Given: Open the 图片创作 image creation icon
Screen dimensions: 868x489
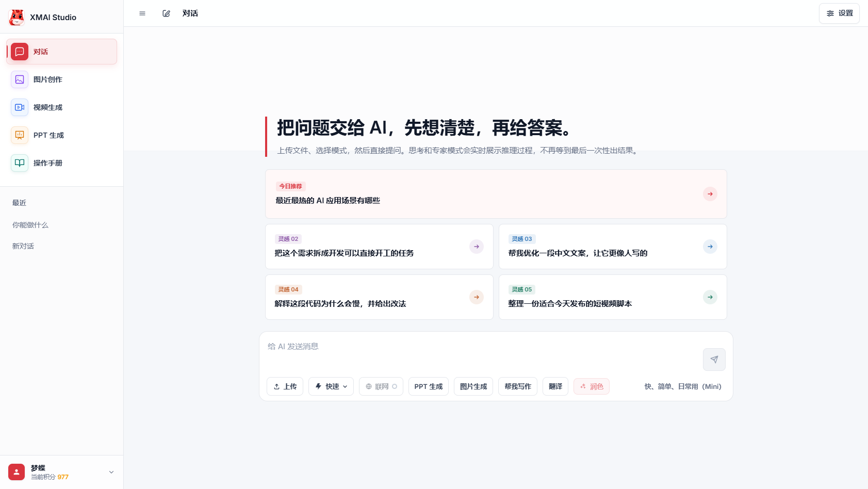Looking at the screenshot, I should click(20, 79).
